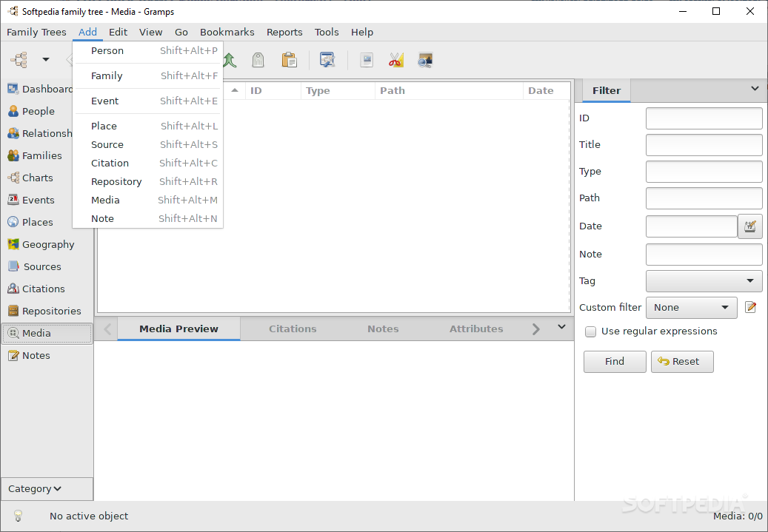The width and height of the screenshot is (768, 532).
Task: Select the Media Preview tab
Action: click(178, 329)
